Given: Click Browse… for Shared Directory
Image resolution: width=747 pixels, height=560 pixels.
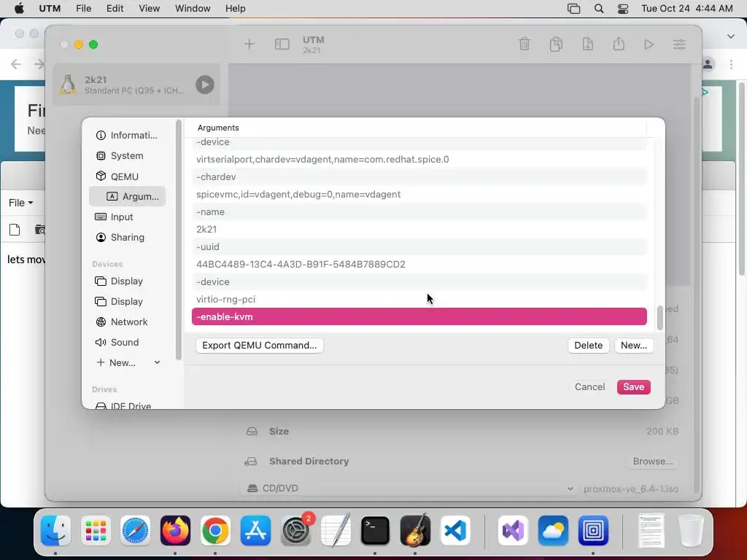Looking at the screenshot, I should [x=653, y=461].
